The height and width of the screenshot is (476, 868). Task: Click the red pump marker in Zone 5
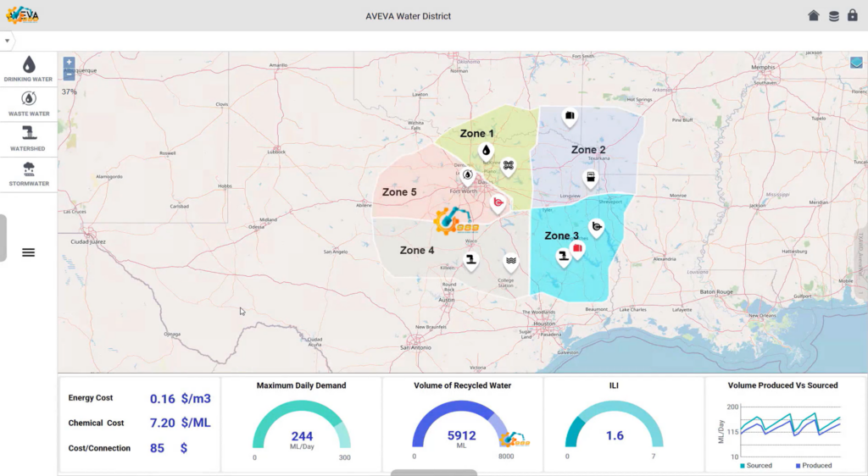(498, 202)
